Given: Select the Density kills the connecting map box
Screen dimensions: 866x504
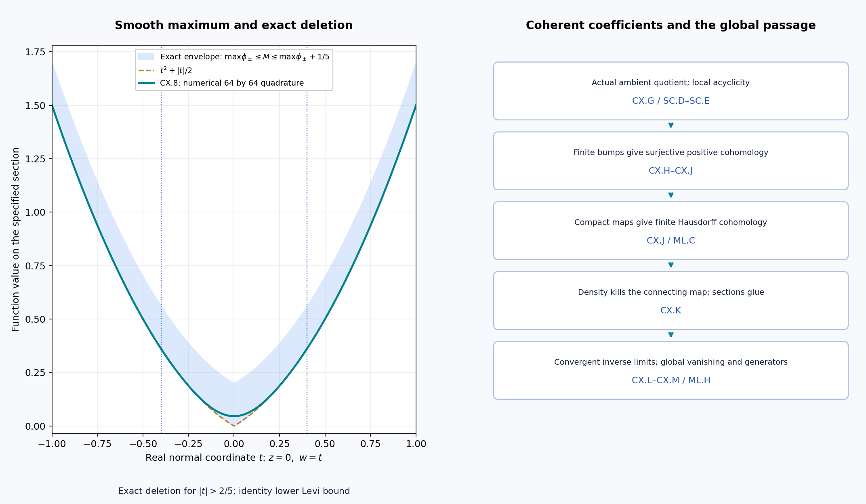Looking at the screenshot, I should [671, 300].
